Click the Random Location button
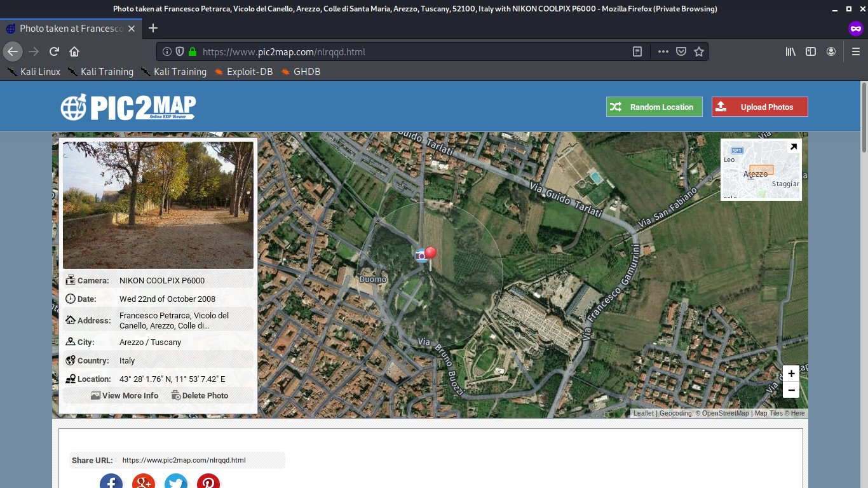This screenshot has height=488, width=868. tap(654, 107)
